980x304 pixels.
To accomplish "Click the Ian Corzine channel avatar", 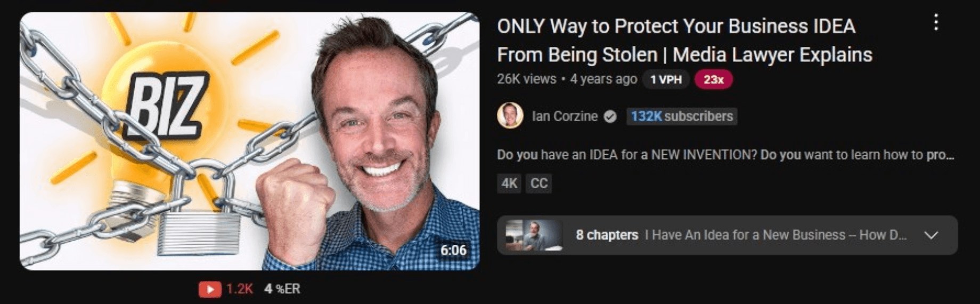I will [510, 116].
